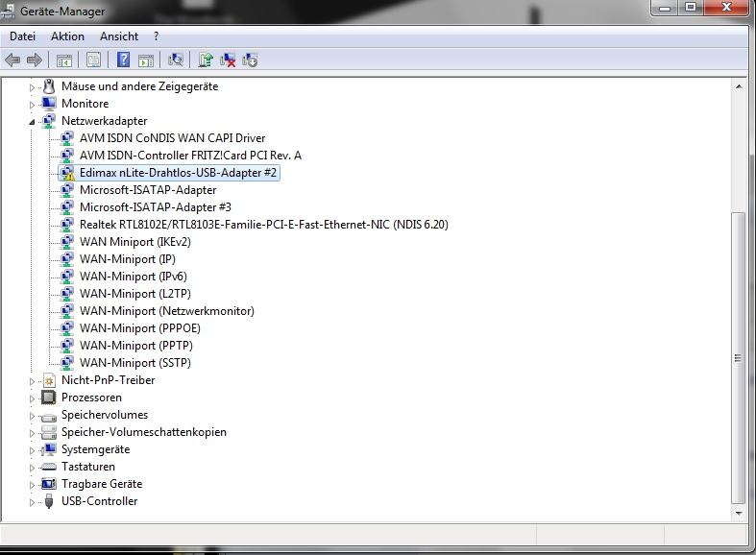Viewport: 756px width, 555px height.
Task: Click the vertical scrollbar thumb
Action: [x=738, y=357]
